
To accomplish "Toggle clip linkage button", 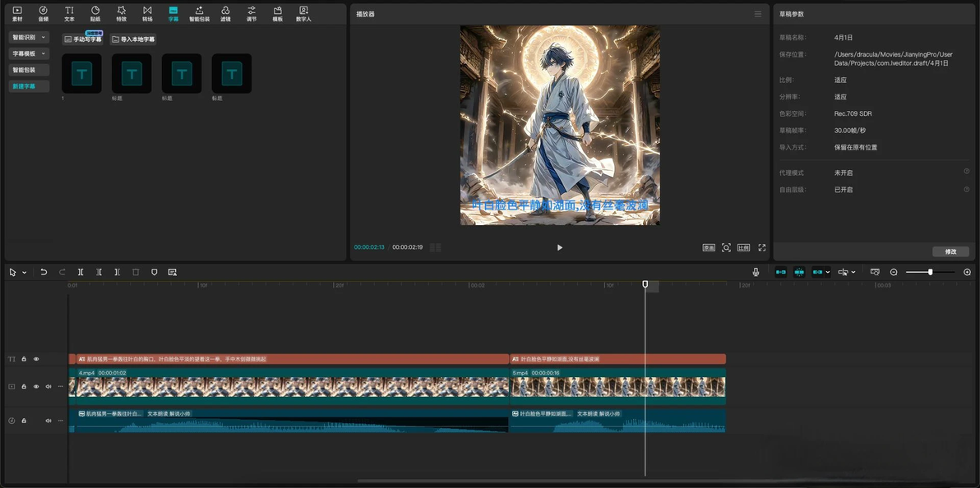I will [x=817, y=272].
